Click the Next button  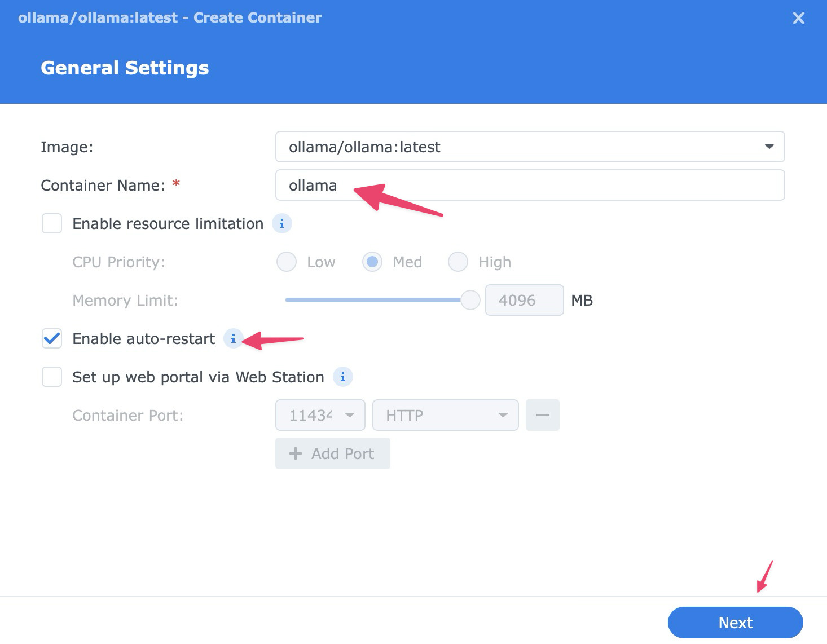click(x=735, y=623)
